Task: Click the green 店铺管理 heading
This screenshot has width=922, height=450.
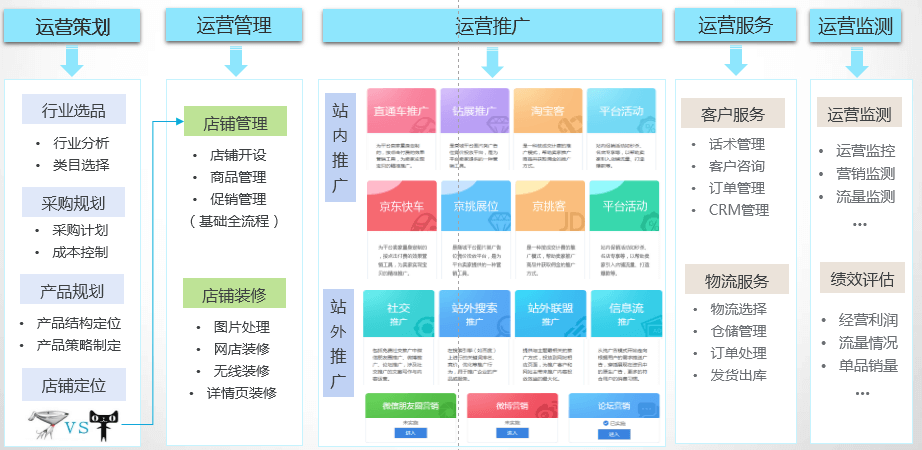Action: pyautogui.click(x=235, y=122)
